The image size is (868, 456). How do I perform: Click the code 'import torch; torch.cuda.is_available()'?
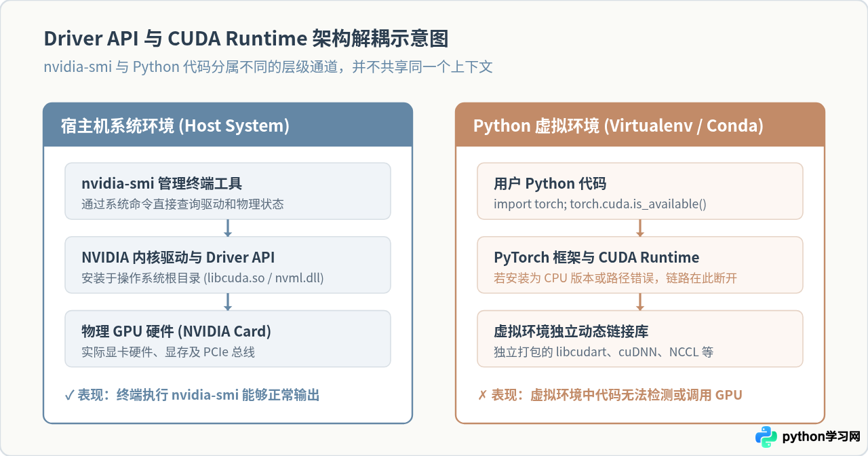pos(600,204)
